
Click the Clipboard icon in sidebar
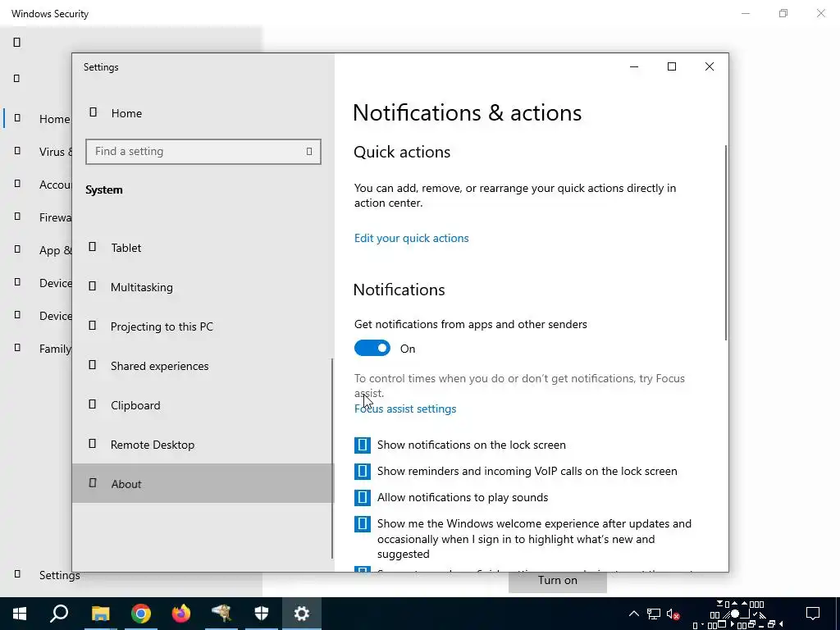(x=92, y=404)
